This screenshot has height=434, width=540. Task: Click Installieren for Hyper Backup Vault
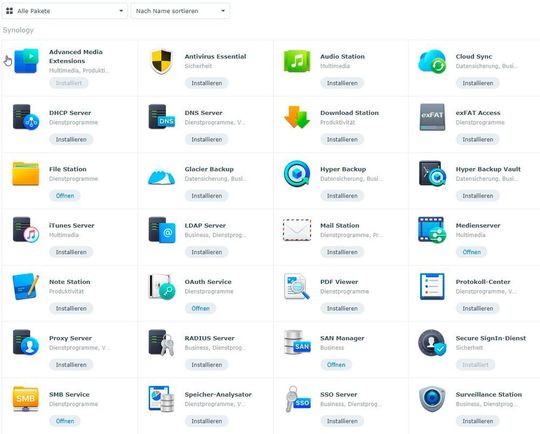point(478,196)
